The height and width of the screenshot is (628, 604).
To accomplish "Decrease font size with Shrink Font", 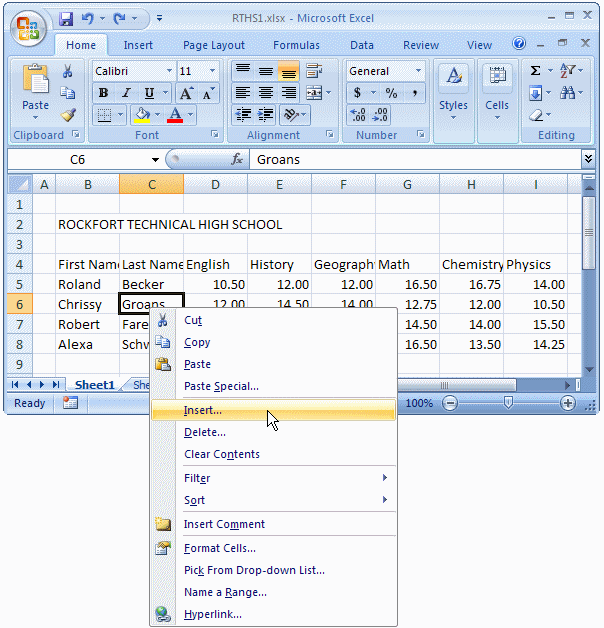I will click(x=208, y=93).
